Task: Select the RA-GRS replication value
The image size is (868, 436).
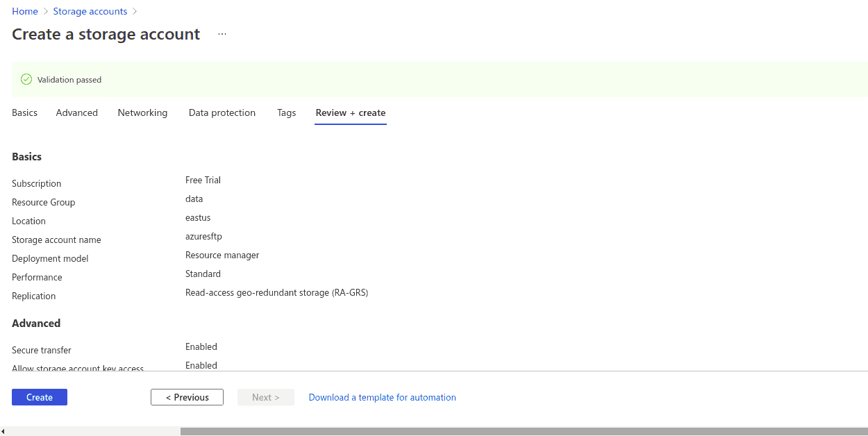Action: tap(276, 292)
